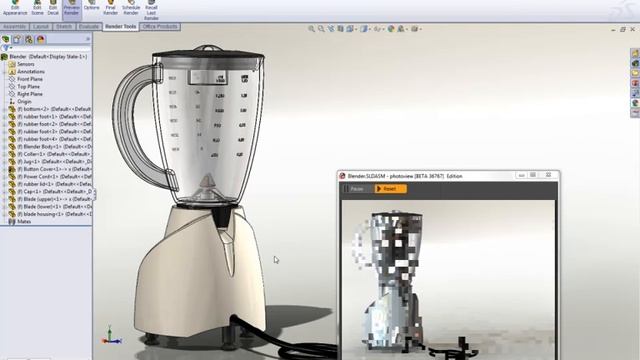Open Design Library in task pane

[x=635, y=63]
